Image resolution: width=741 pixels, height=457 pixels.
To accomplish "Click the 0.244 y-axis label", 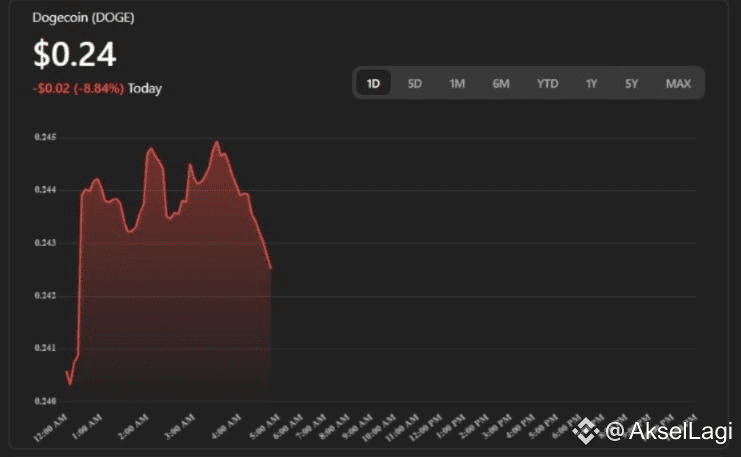I will coord(45,190).
